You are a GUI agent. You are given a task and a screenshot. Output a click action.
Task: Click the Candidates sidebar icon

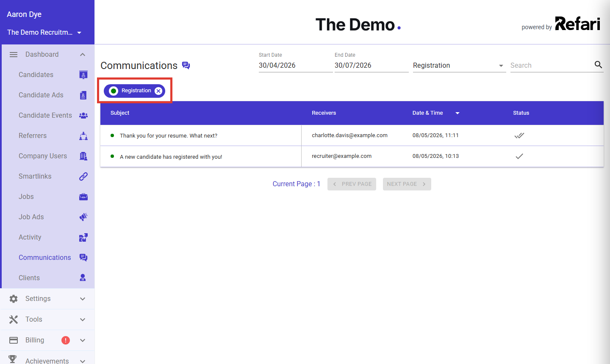coord(83,75)
